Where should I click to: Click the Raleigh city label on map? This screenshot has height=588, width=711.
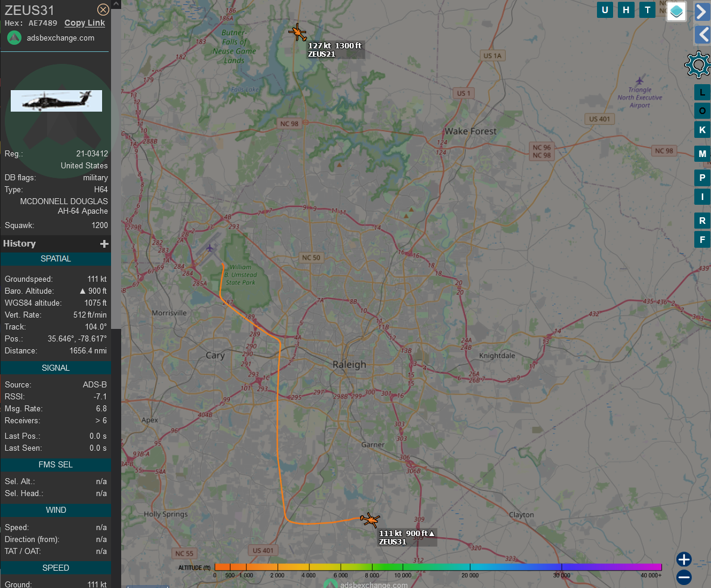click(349, 365)
